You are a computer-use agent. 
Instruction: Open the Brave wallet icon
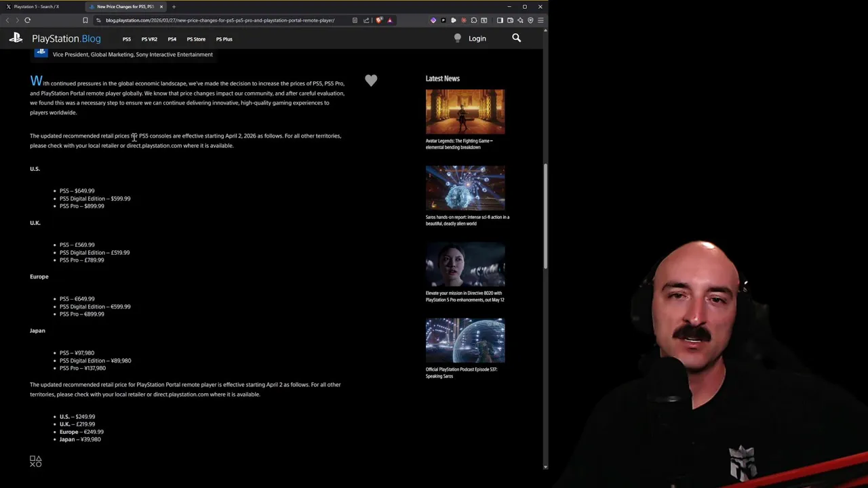pos(510,20)
